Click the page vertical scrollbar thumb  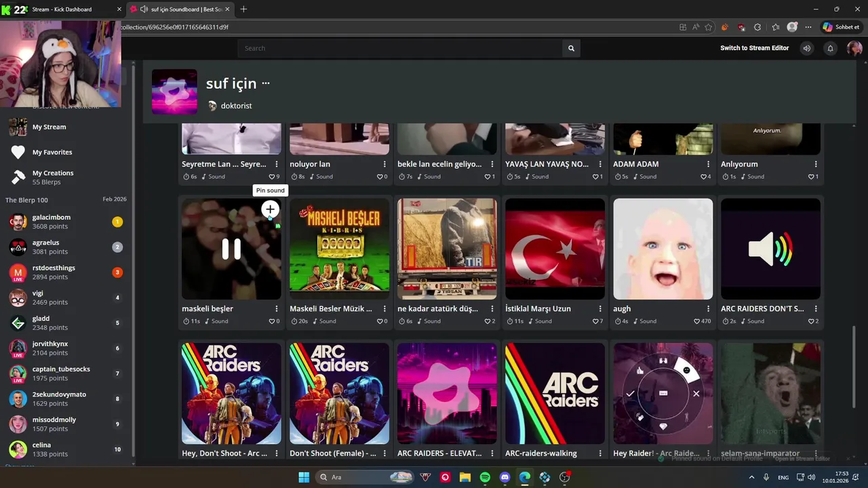pyautogui.click(x=854, y=367)
